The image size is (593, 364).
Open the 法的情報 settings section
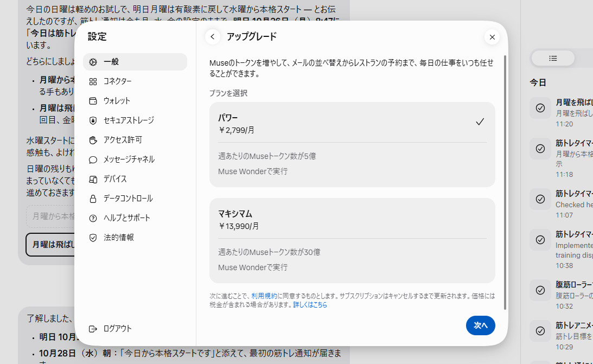[x=135, y=238]
